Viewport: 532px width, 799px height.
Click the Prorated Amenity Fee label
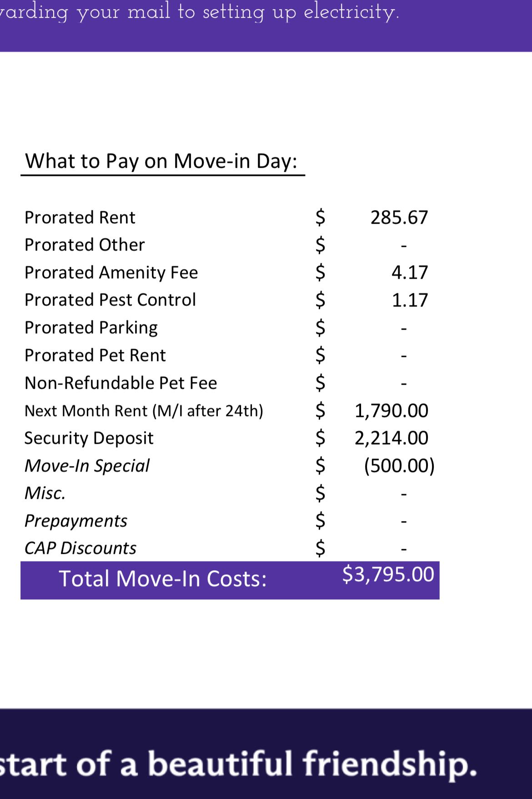coord(111,272)
